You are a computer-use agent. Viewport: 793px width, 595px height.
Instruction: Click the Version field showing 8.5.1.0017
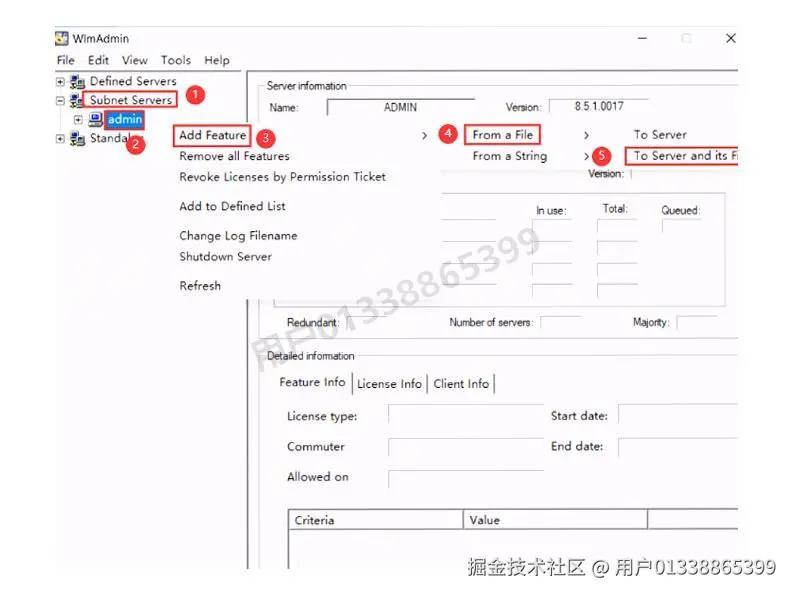599,106
